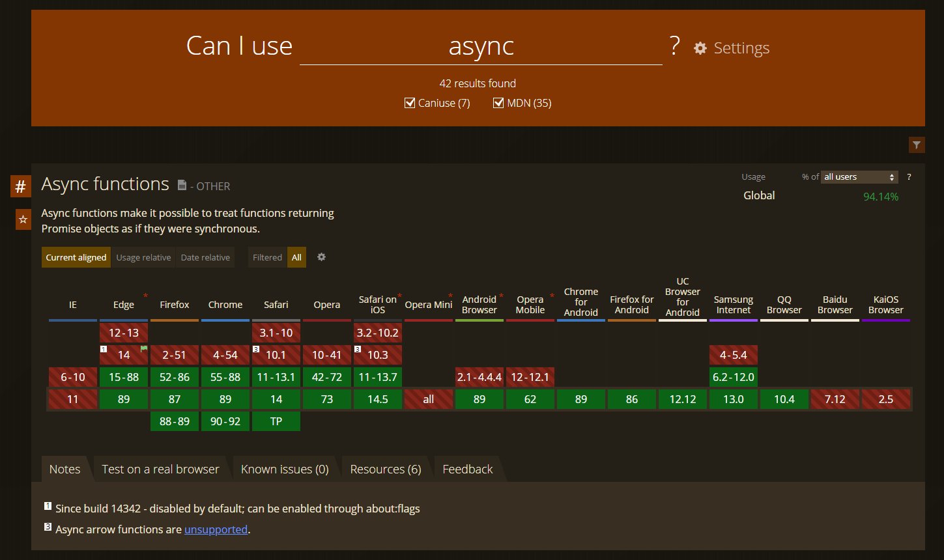Click the IE 6-10 version cell

(73, 377)
